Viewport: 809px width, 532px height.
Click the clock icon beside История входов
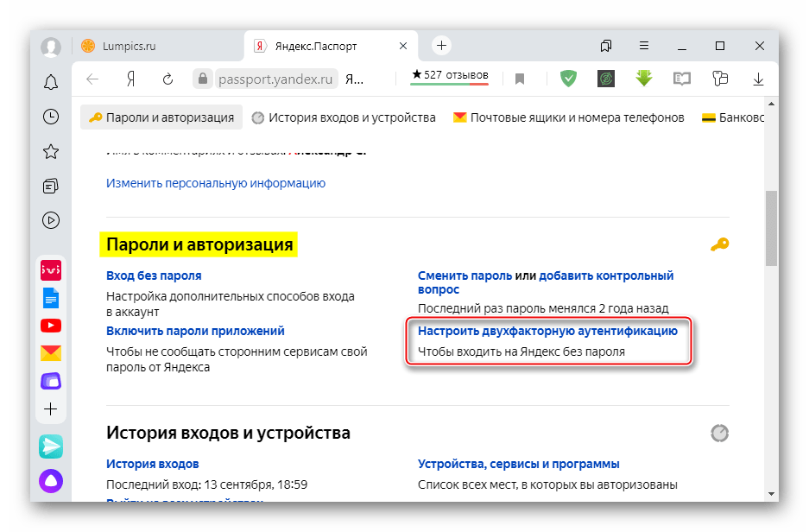click(719, 433)
